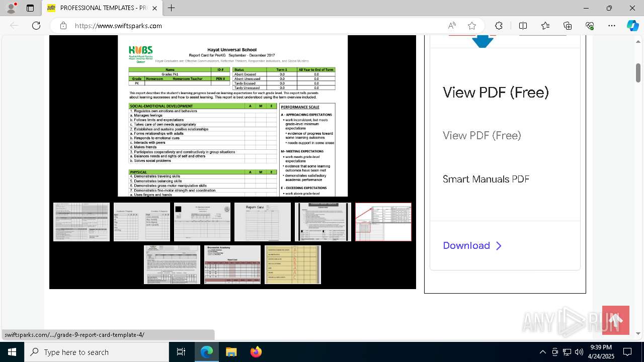Refresh the current page
The image size is (644, 362).
[x=36, y=26]
